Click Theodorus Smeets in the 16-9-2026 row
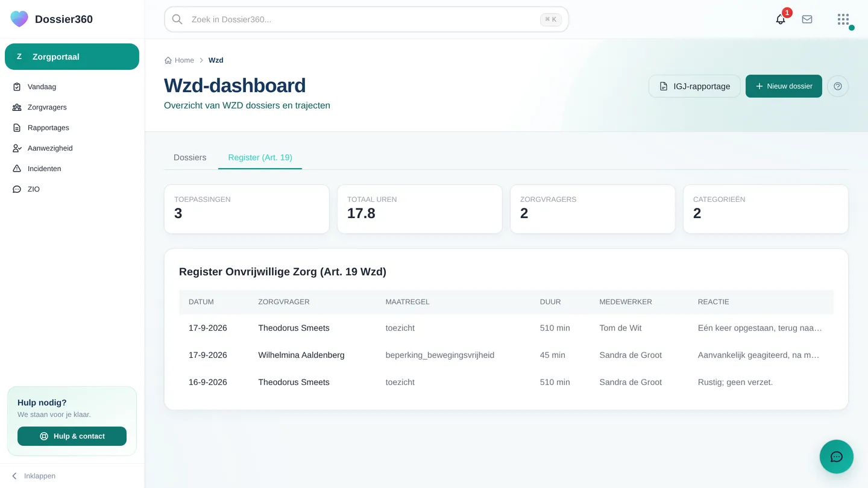The width and height of the screenshot is (868, 488). 294,382
